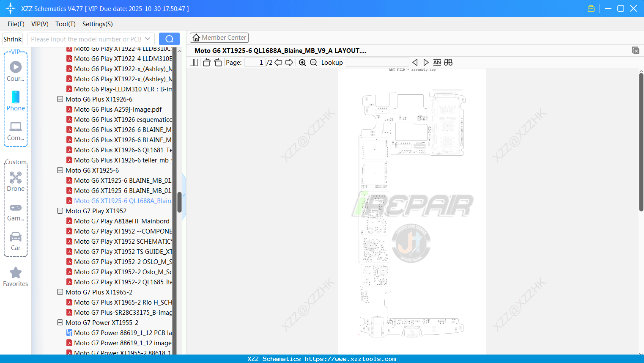This screenshot has height=363, width=644.
Task: Open the Settings menu
Action: click(x=97, y=24)
